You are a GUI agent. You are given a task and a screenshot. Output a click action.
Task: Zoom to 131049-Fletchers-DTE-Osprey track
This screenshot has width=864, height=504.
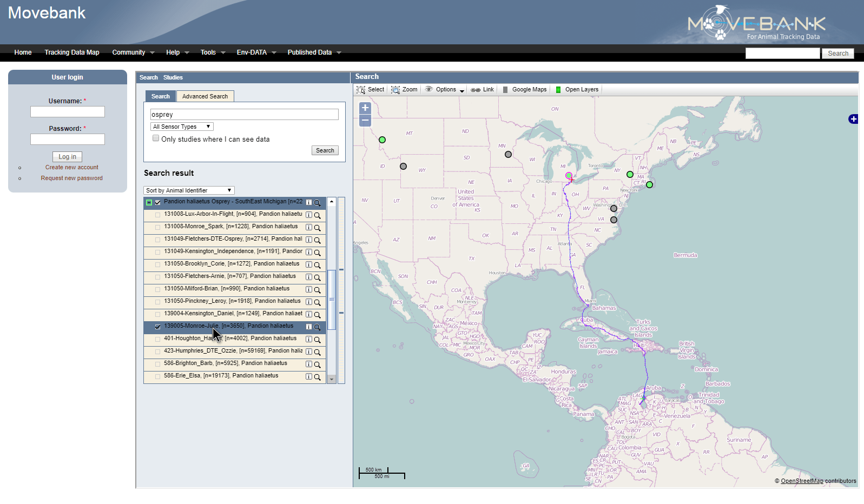tap(318, 240)
